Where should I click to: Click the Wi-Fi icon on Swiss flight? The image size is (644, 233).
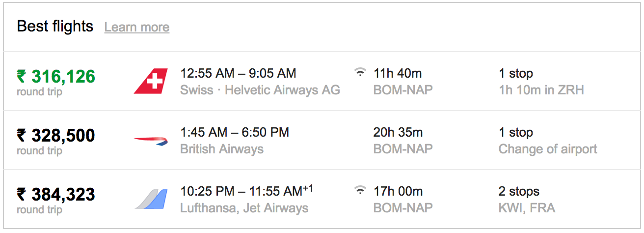tap(360, 73)
